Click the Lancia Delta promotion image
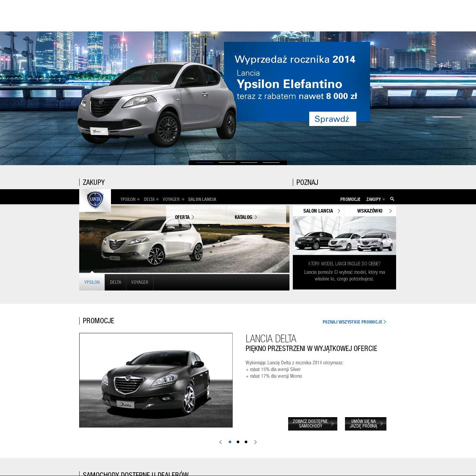Screen dimensions: 476x476 [x=156, y=380]
